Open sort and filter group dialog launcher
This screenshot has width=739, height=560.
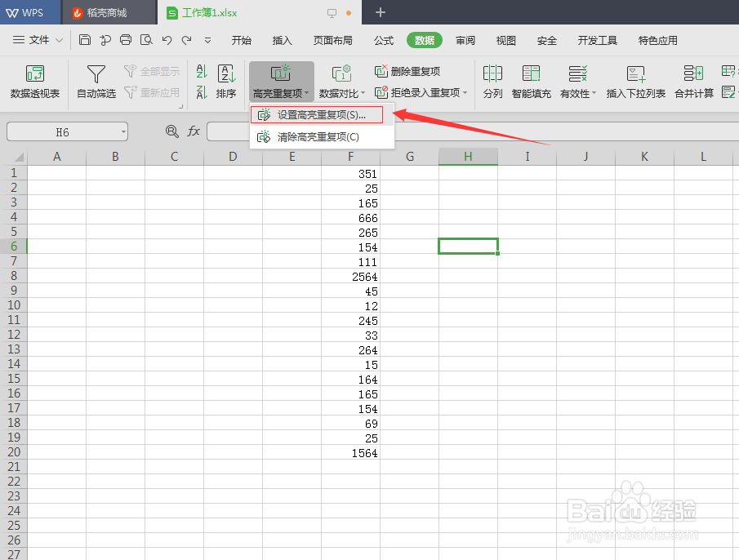pyautogui.click(x=181, y=106)
